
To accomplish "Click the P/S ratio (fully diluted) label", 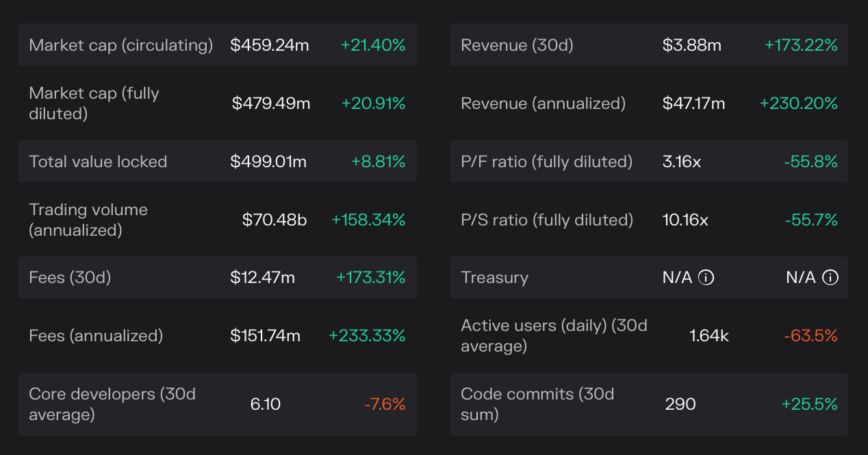I will click(x=547, y=220).
